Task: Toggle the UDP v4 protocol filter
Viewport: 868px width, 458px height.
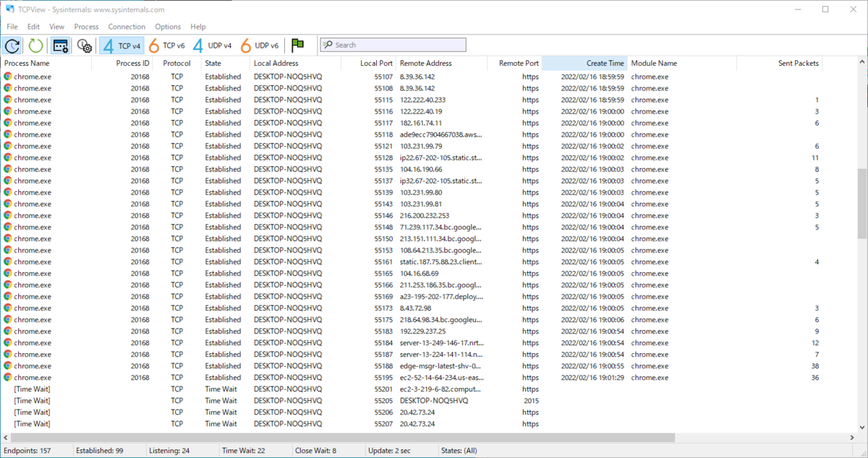Action: 212,46
